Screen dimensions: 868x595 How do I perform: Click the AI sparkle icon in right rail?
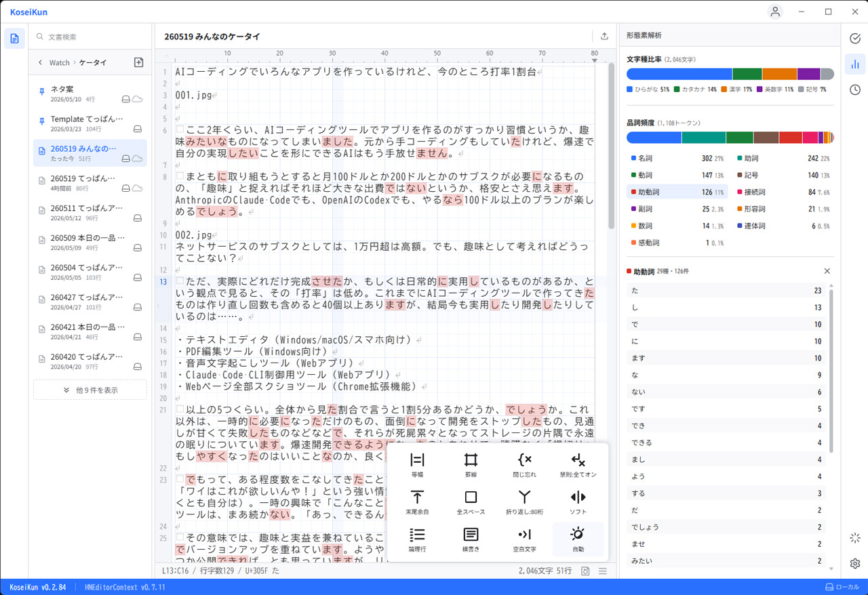click(x=855, y=538)
